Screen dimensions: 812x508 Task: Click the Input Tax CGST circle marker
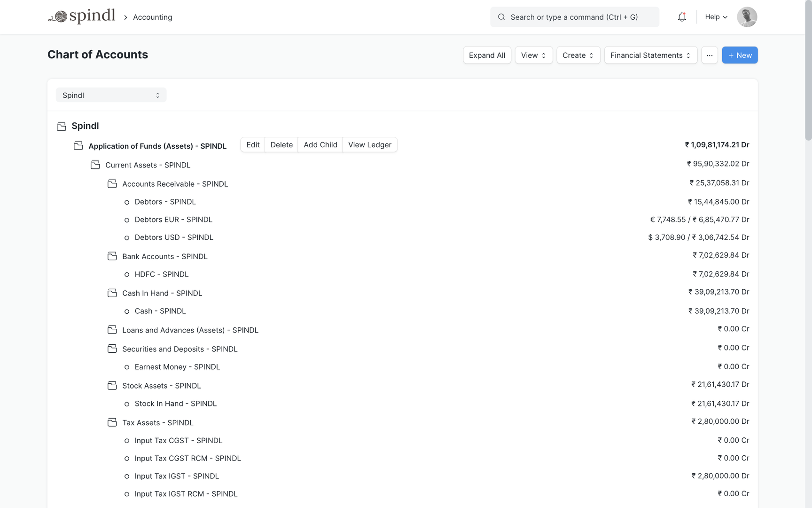127,441
